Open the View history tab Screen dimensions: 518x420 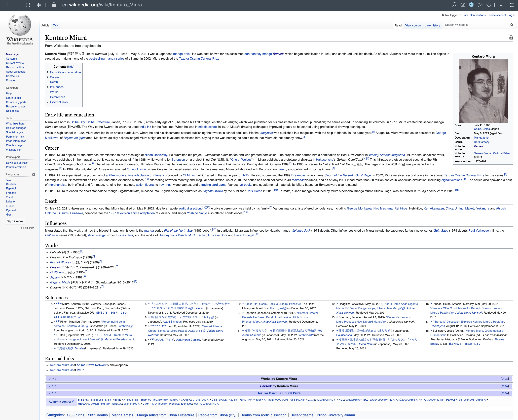pos(432,25)
